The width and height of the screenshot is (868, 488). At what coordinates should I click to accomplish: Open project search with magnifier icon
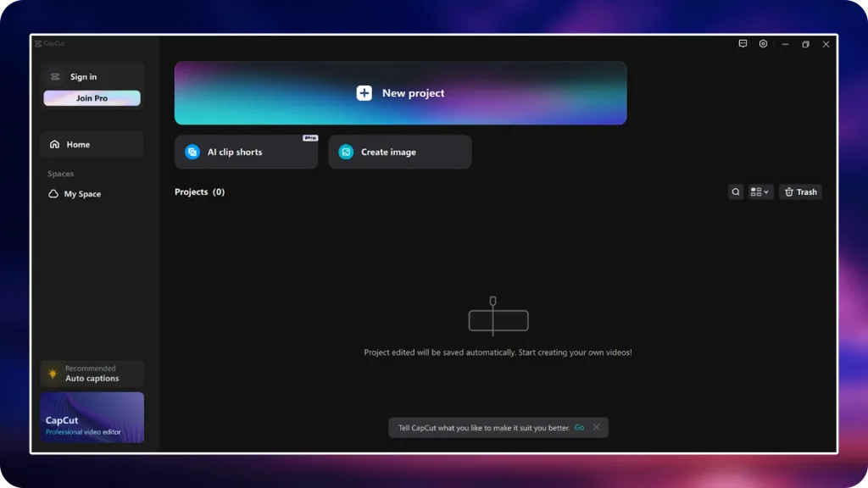click(736, 192)
